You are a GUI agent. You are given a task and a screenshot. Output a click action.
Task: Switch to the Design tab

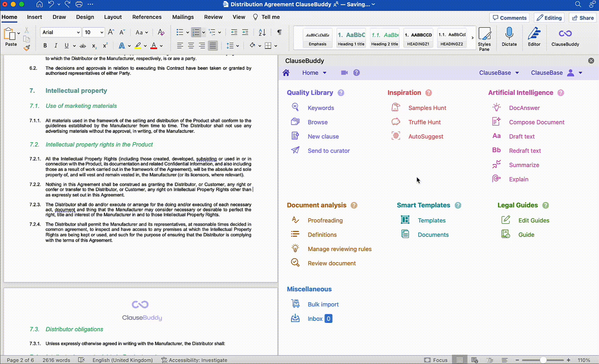tap(85, 17)
